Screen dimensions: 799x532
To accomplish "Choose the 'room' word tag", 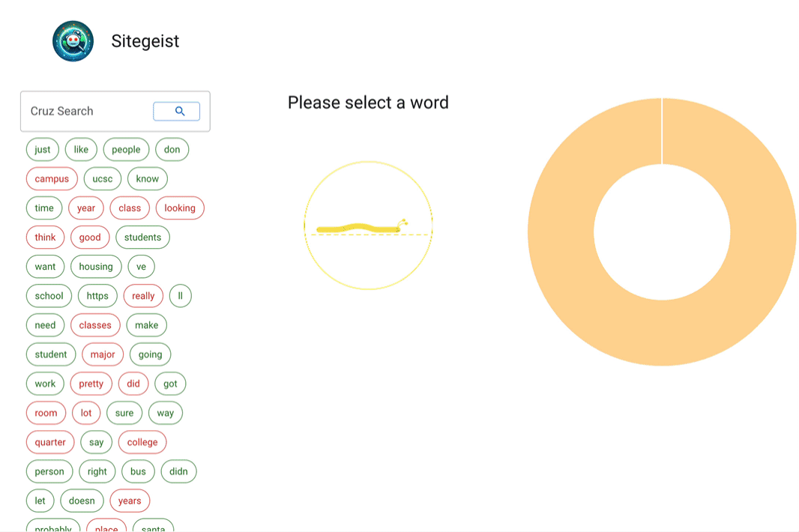I will click(x=46, y=413).
